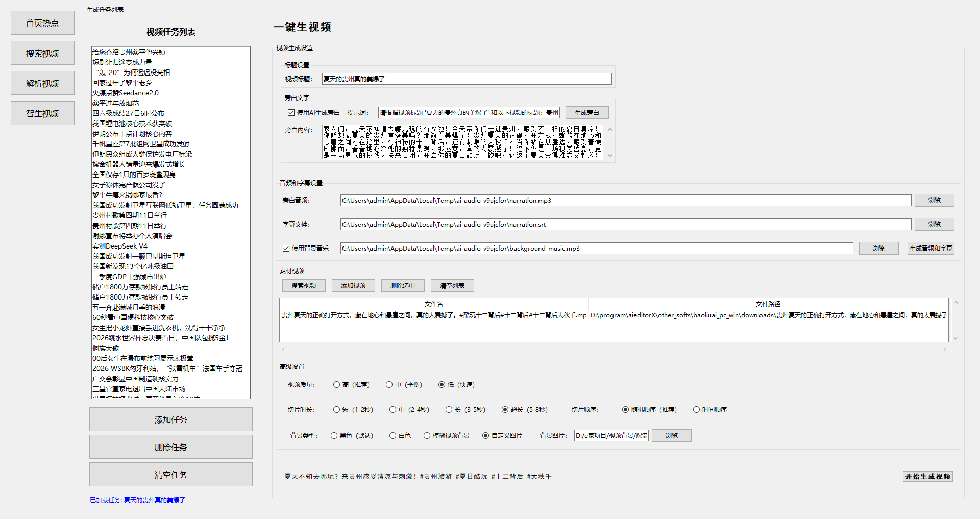Choose 短 (1-2秒) clip duration
Image resolution: width=980 pixels, height=519 pixels.
[336, 410]
